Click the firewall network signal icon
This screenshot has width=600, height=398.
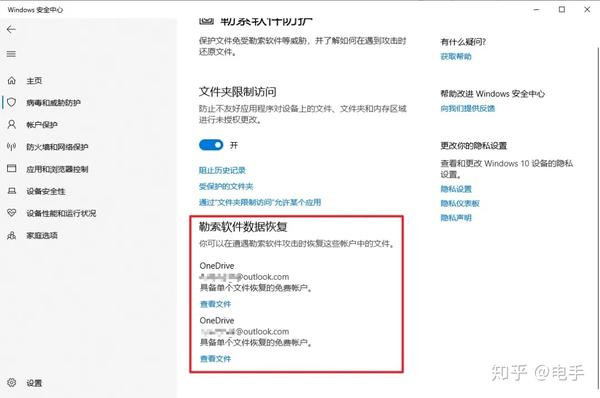click(11, 147)
